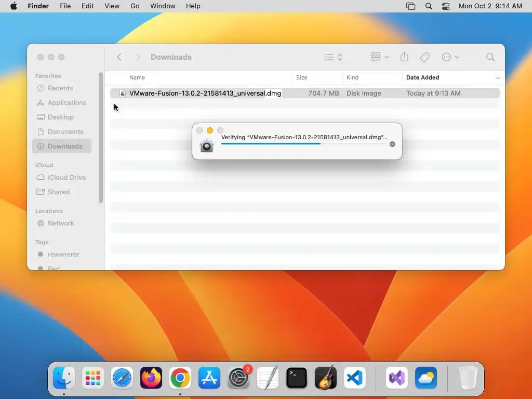Screen dimensions: 532x399
Task: Show the date and time panel
Action: tap(490, 6)
